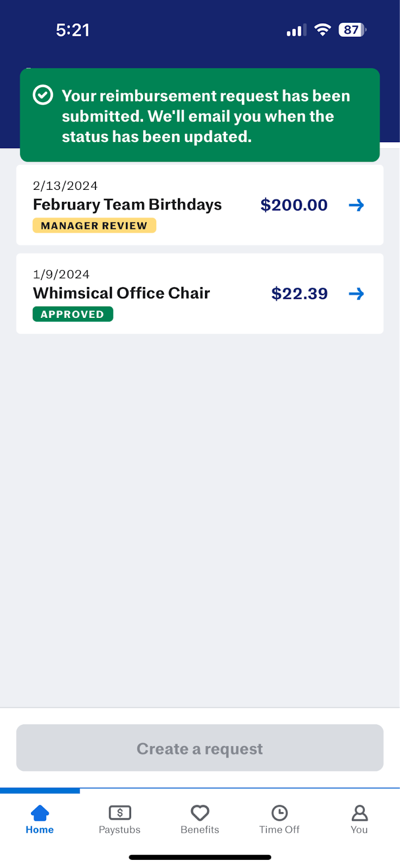Open Whimsical Office Chair arrow

point(356,294)
